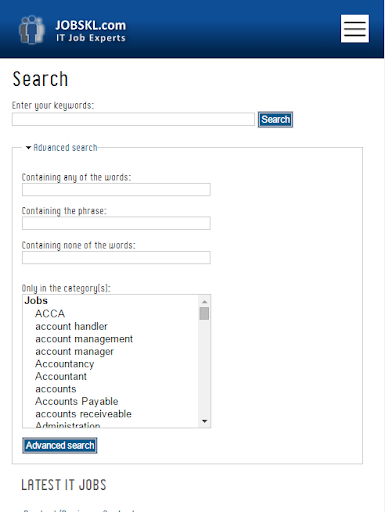385x512 pixels.
Task: Select account management category option
Action: pyautogui.click(x=84, y=339)
